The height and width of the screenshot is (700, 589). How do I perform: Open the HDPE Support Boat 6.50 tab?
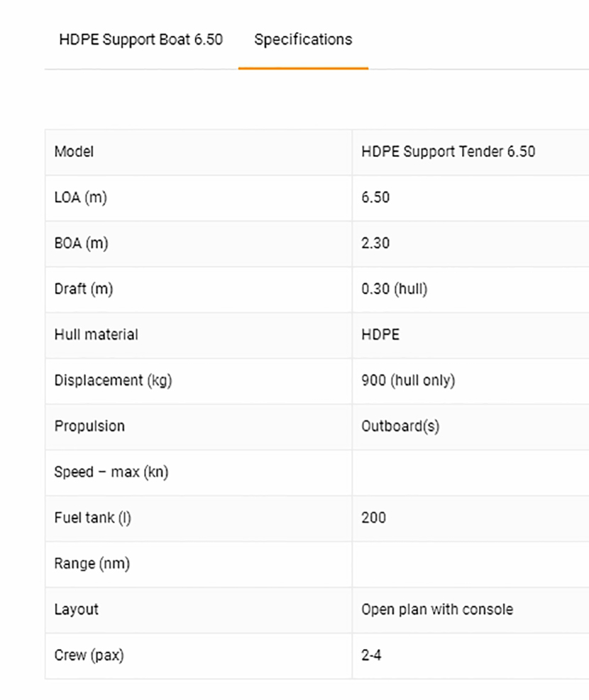click(x=141, y=40)
